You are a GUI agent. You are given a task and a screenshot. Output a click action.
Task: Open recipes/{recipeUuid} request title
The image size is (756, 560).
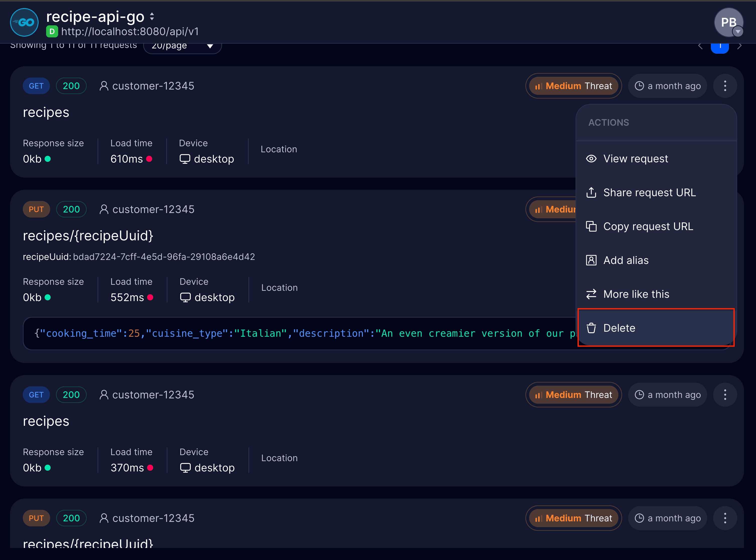click(x=88, y=236)
